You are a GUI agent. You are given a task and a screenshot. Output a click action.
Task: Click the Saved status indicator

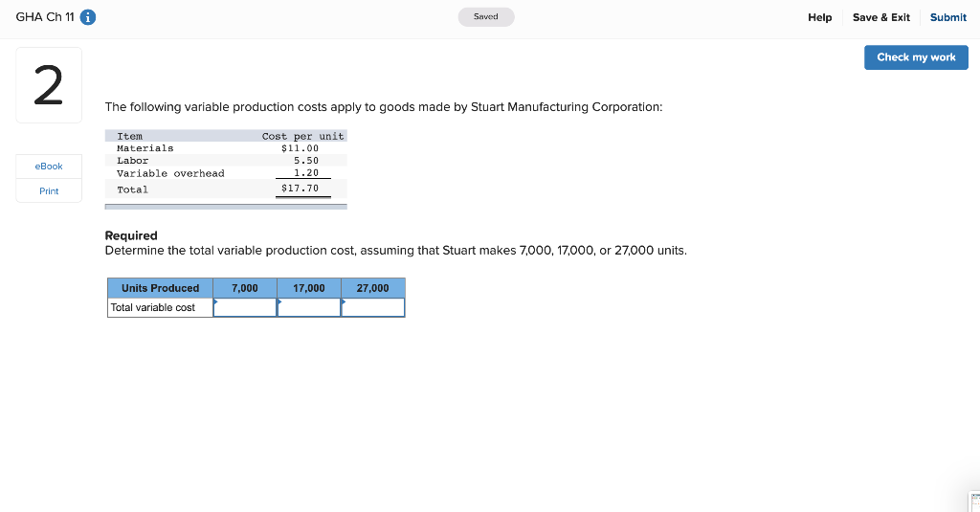coord(485,17)
